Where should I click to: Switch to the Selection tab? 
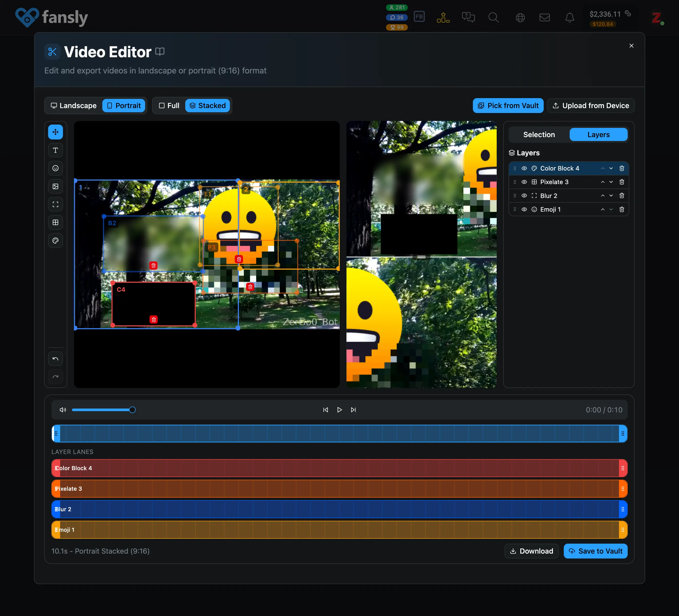(538, 134)
